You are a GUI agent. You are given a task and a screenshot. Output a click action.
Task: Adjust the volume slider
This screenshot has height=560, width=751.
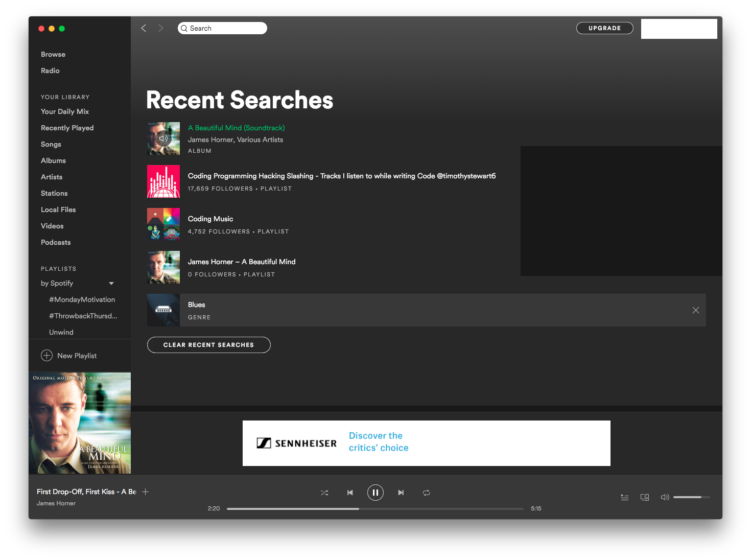tap(692, 497)
